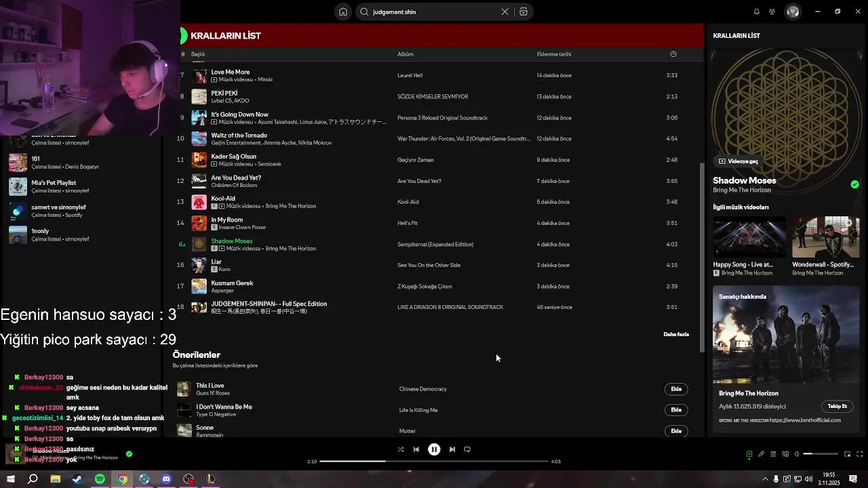Image resolution: width=868 pixels, height=488 pixels.
Task: Sort by 'Eklenme tarihi' column header
Action: pos(554,54)
